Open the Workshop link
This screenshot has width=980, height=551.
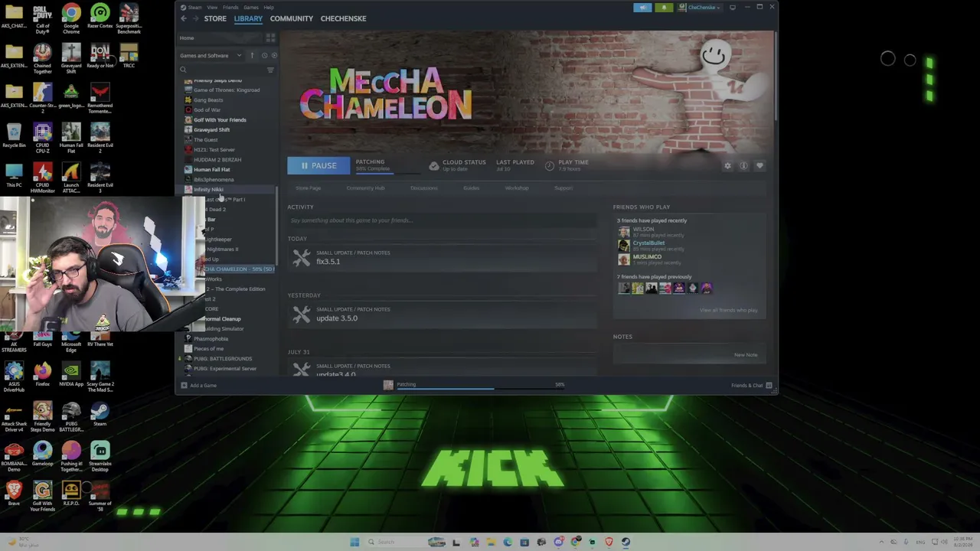tap(517, 188)
